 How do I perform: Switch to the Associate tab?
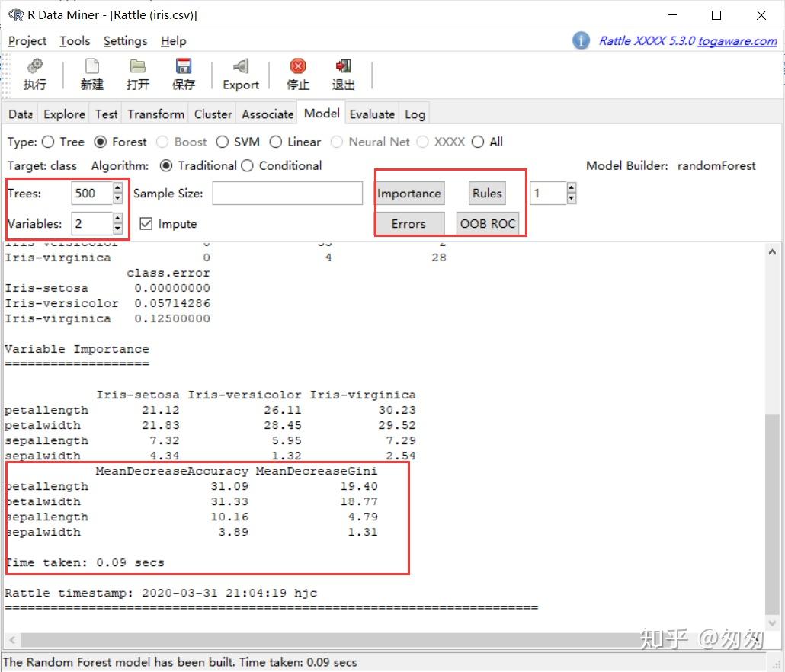coord(268,114)
